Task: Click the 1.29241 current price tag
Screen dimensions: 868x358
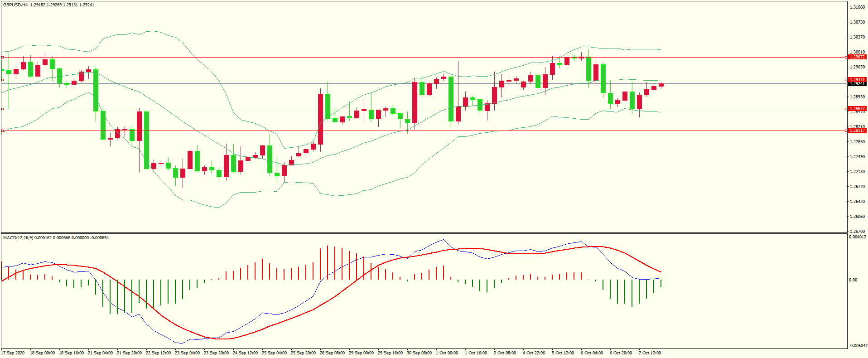Action: click(x=857, y=84)
